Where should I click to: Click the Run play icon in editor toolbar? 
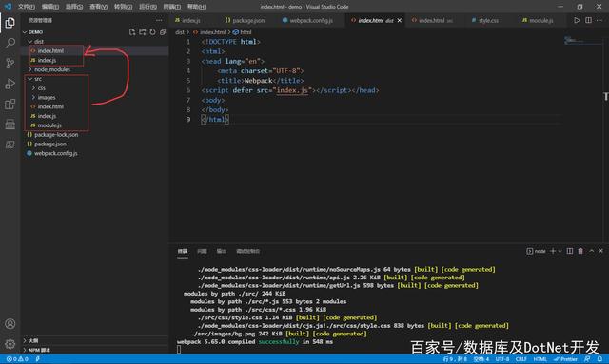577,20
